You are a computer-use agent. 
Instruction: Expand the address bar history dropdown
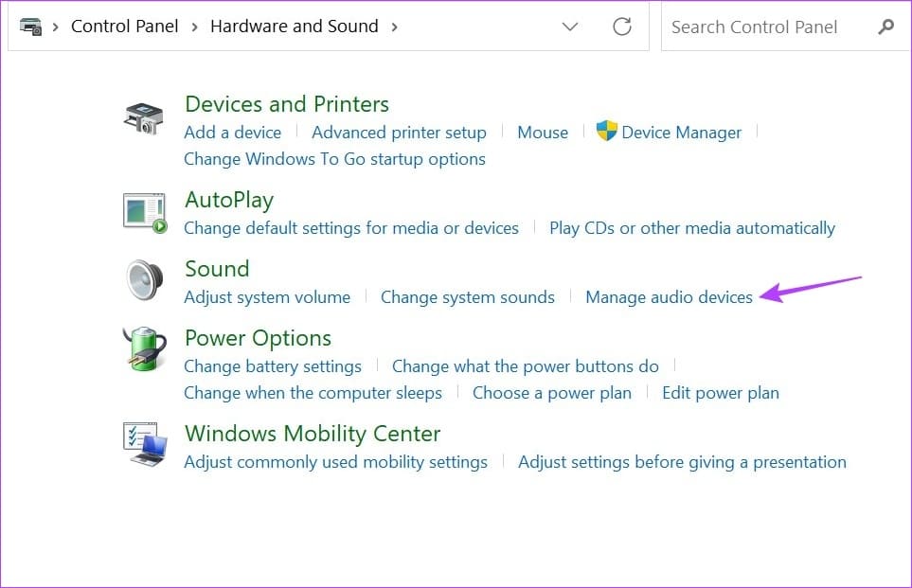570,27
